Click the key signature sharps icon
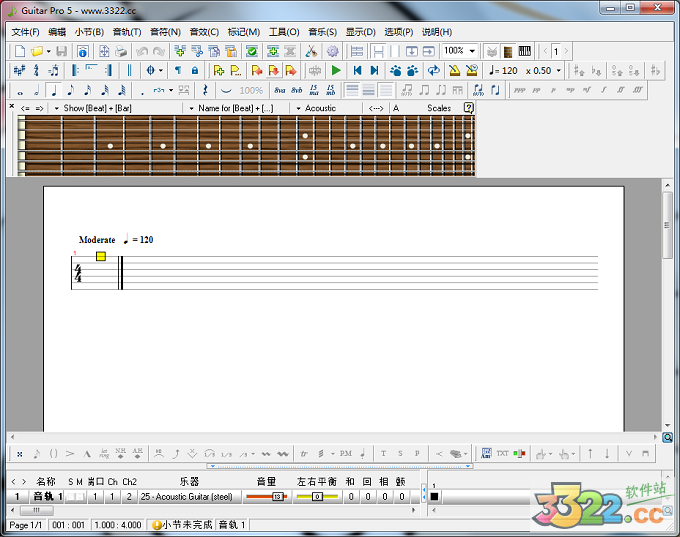The width and height of the screenshot is (680, 537). point(19,70)
